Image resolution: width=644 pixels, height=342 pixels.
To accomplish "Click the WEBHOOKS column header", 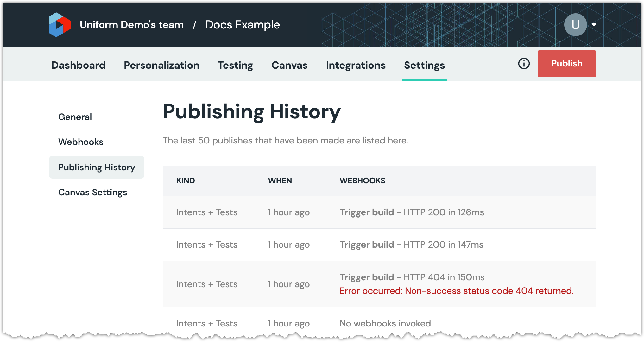I will (x=362, y=181).
